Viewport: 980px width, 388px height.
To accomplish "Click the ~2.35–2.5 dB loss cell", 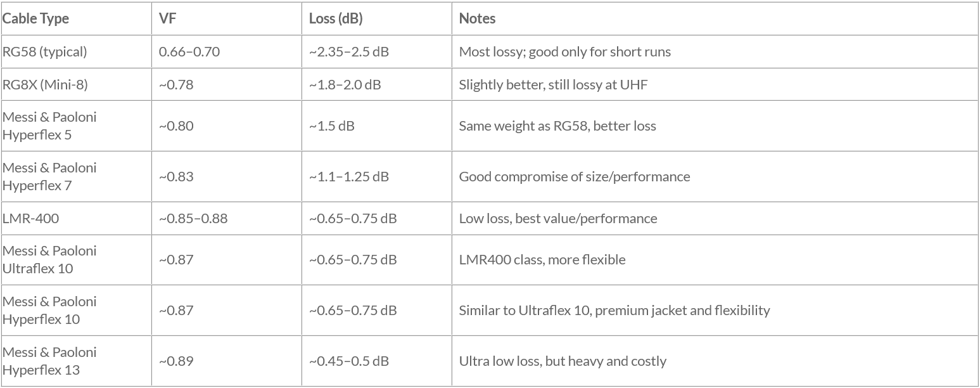I will [x=349, y=52].
